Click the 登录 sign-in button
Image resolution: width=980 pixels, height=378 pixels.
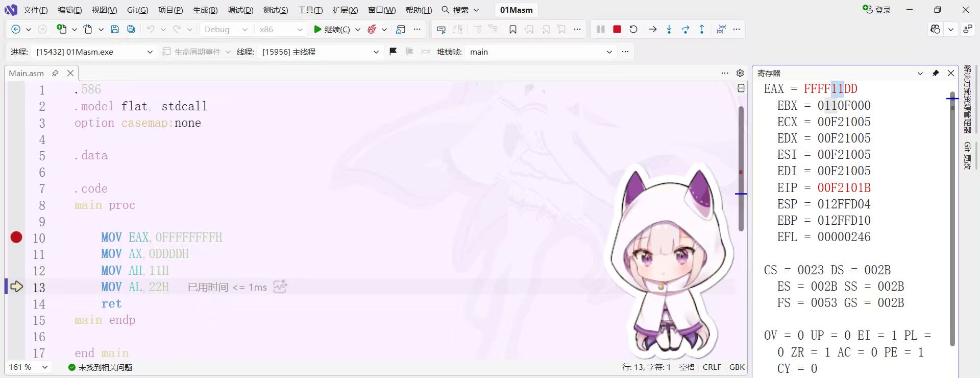[876, 10]
